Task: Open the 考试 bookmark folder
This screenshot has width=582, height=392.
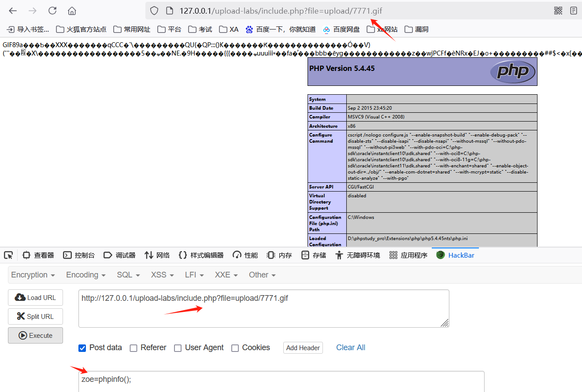Action: 200,30
